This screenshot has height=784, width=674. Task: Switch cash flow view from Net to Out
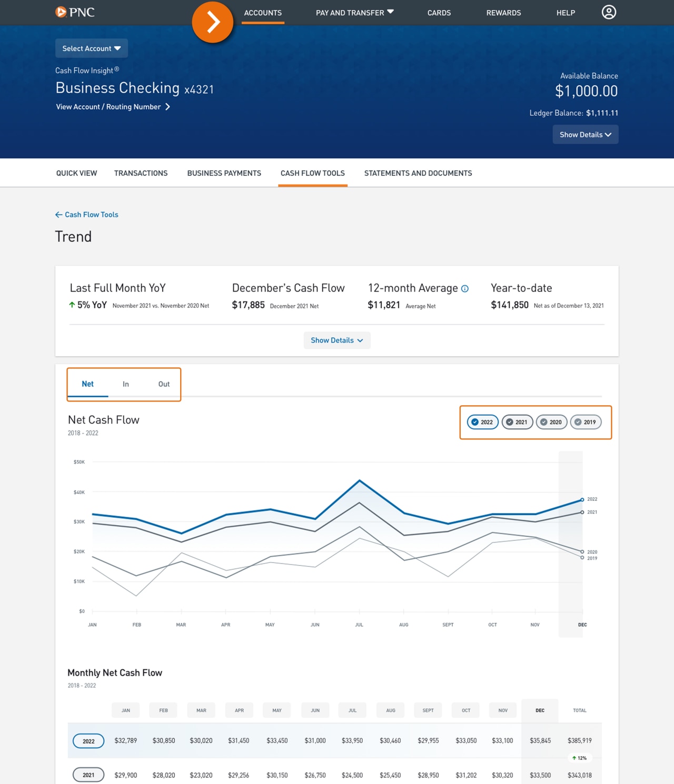[x=164, y=384]
